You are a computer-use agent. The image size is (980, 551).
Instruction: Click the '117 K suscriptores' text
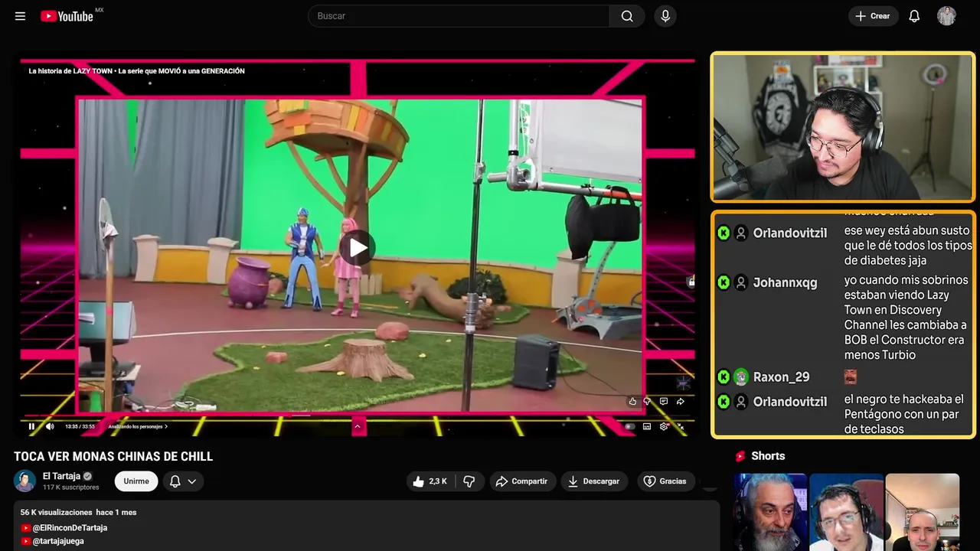coord(71,487)
